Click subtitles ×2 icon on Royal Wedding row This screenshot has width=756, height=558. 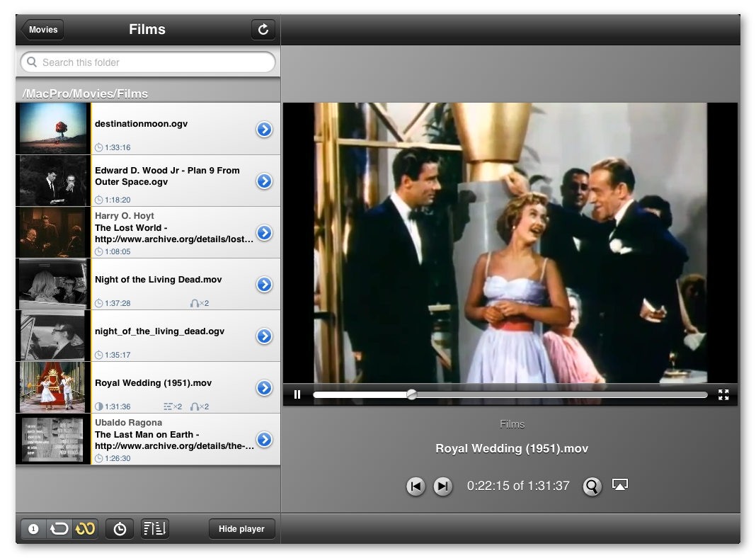coord(173,406)
